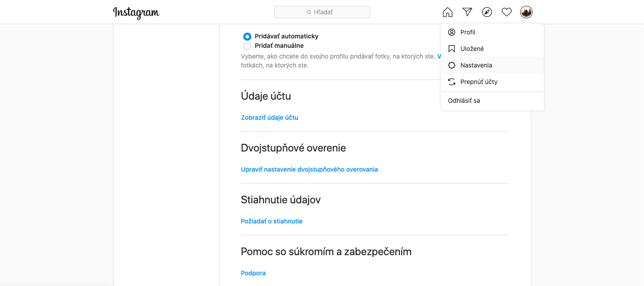Click the switch icon beside Prepnúť účty
Screen dimensions: 644x286
point(452,82)
